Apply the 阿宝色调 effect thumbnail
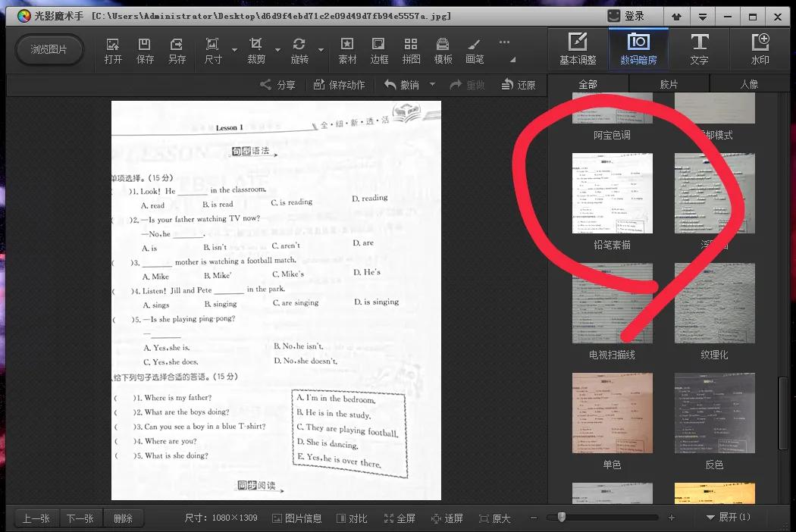 tap(613, 108)
